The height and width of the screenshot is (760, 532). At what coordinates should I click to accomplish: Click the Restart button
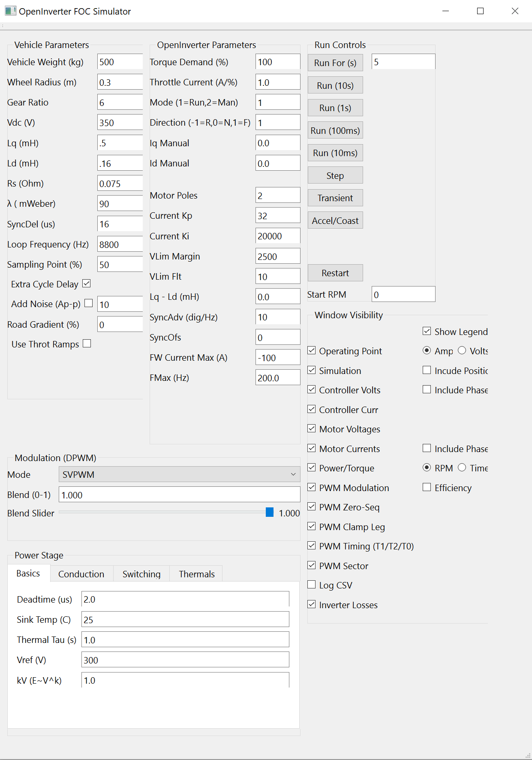pyautogui.click(x=335, y=273)
